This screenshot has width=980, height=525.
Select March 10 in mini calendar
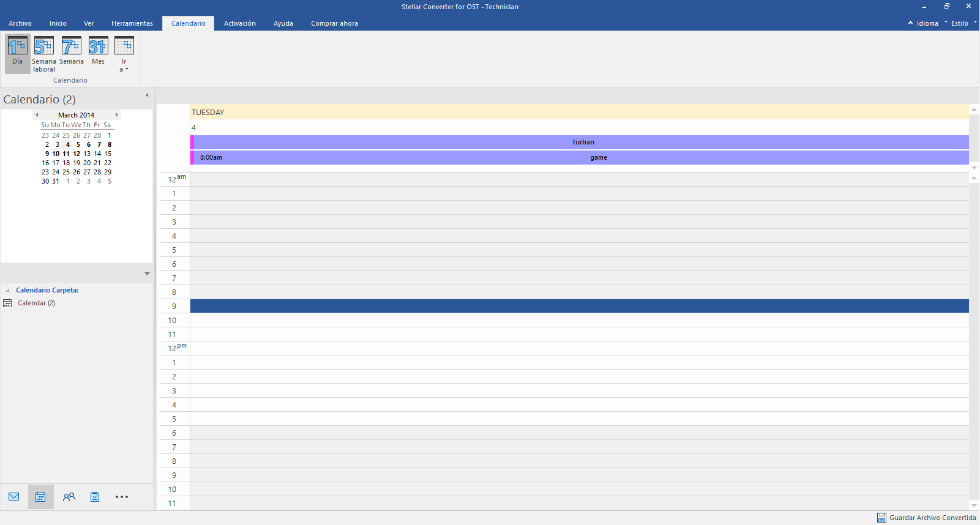[56, 154]
